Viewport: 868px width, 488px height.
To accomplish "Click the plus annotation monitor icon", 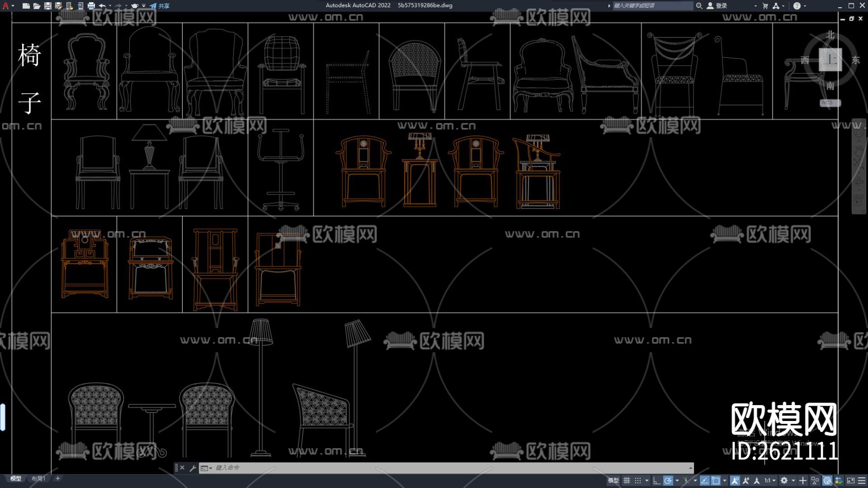I will pyautogui.click(x=803, y=480).
